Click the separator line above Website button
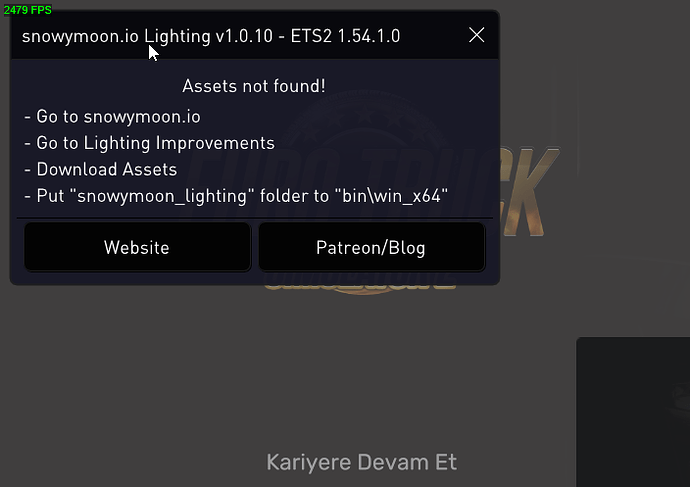This screenshot has height=487, width=690. click(x=255, y=217)
